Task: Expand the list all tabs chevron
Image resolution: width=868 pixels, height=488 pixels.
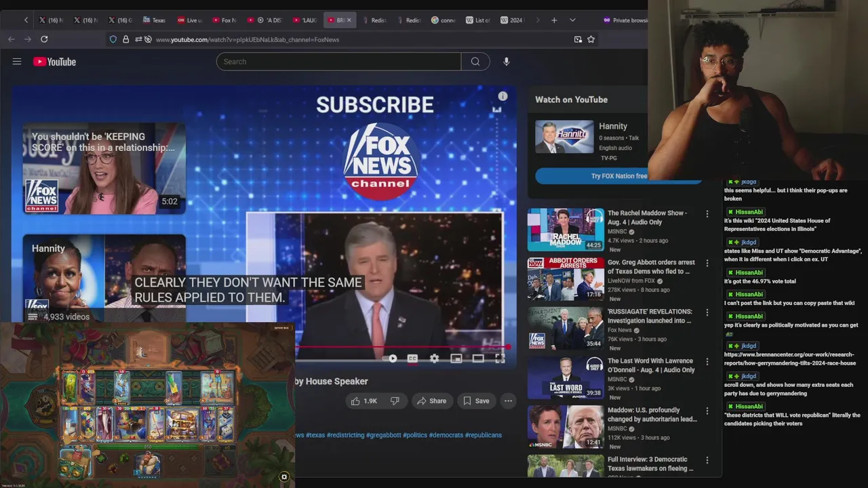Action: click(x=572, y=20)
